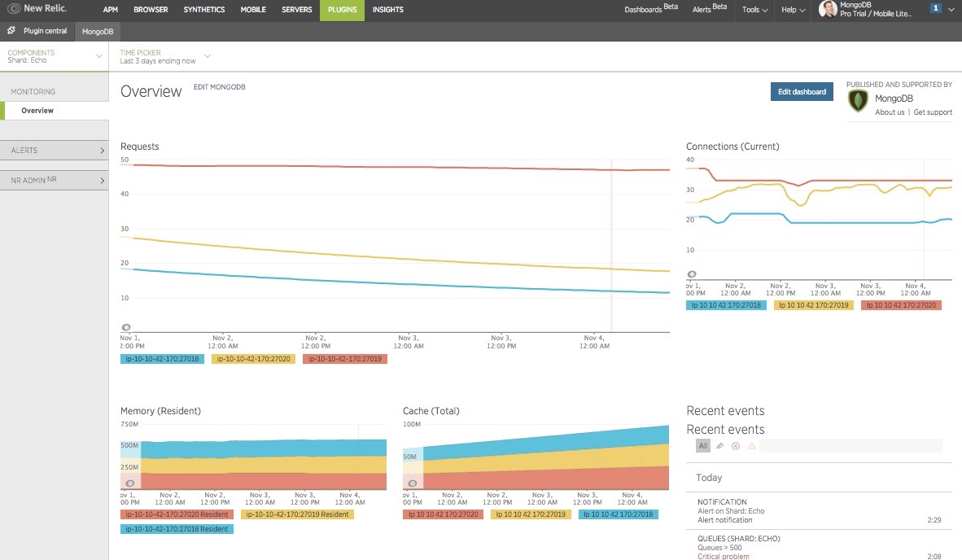Click the Requests chart title
This screenshot has width=962, height=560.
[140, 147]
